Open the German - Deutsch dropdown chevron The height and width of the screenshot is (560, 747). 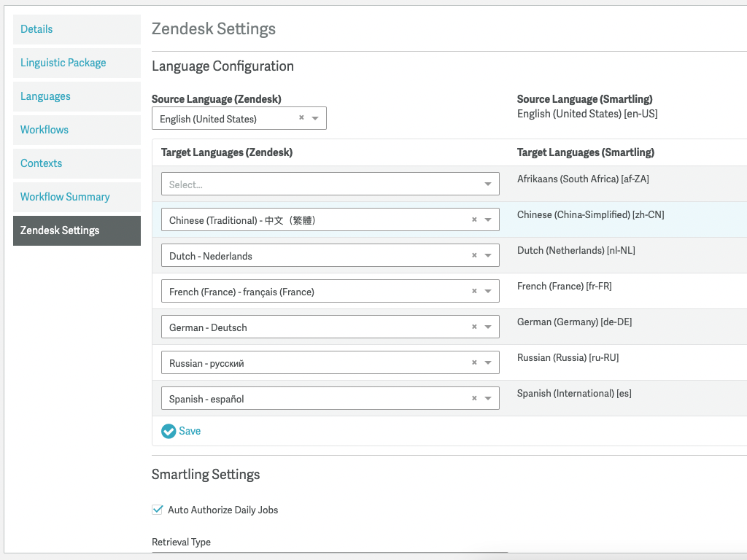point(489,327)
